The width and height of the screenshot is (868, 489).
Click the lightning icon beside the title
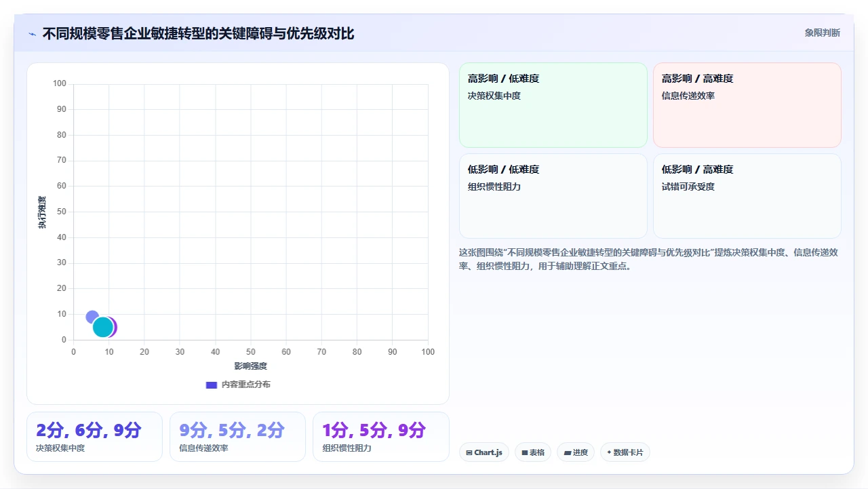click(x=33, y=34)
